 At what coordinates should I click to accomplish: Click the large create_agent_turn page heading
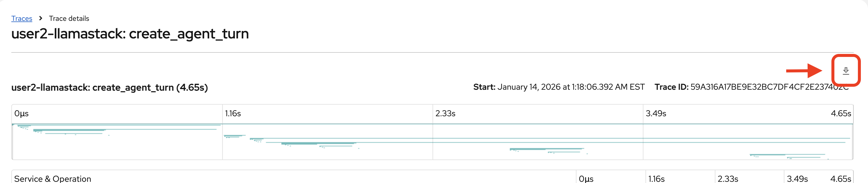(x=130, y=34)
